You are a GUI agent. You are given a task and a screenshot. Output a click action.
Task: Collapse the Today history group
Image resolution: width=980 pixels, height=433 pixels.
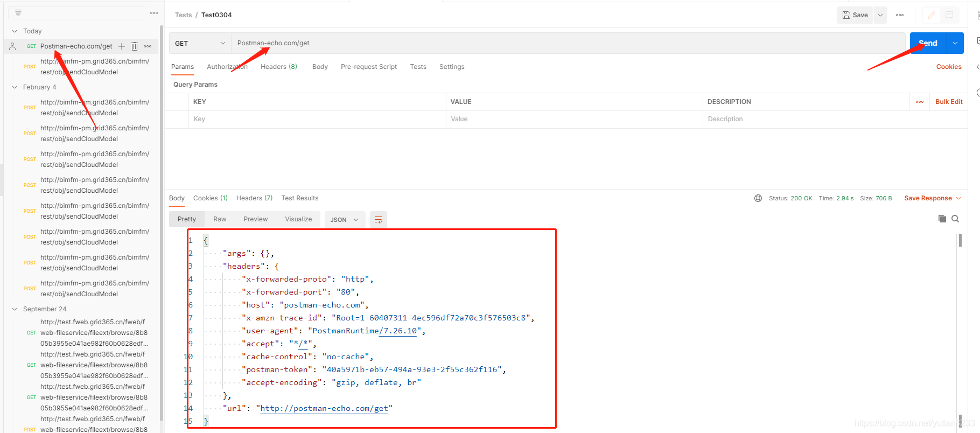click(15, 31)
